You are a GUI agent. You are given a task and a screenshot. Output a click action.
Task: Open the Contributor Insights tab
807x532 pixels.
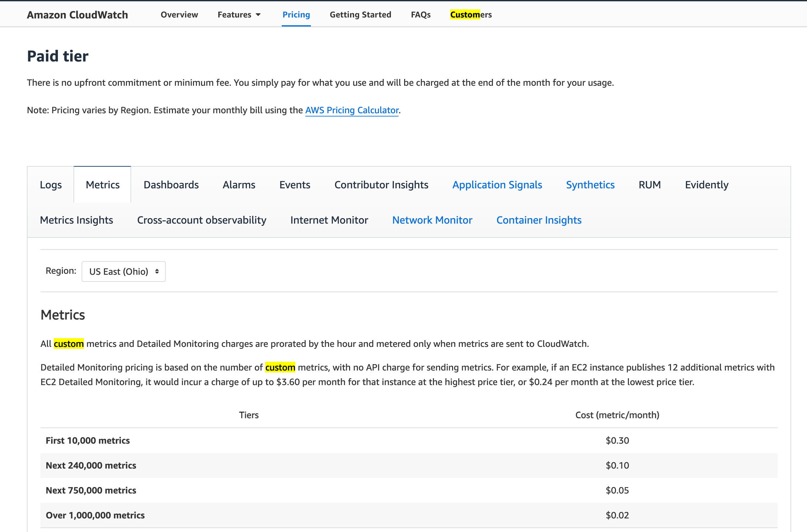(x=381, y=184)
